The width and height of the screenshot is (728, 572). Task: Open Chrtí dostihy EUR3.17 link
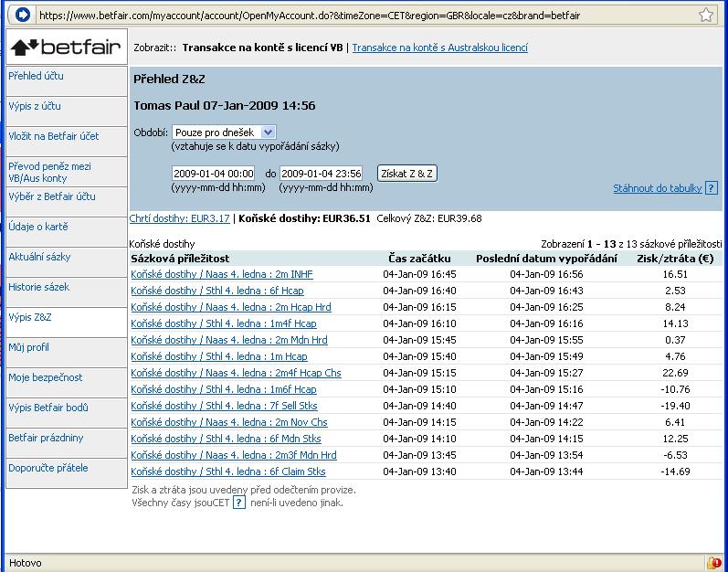(179, 218)
